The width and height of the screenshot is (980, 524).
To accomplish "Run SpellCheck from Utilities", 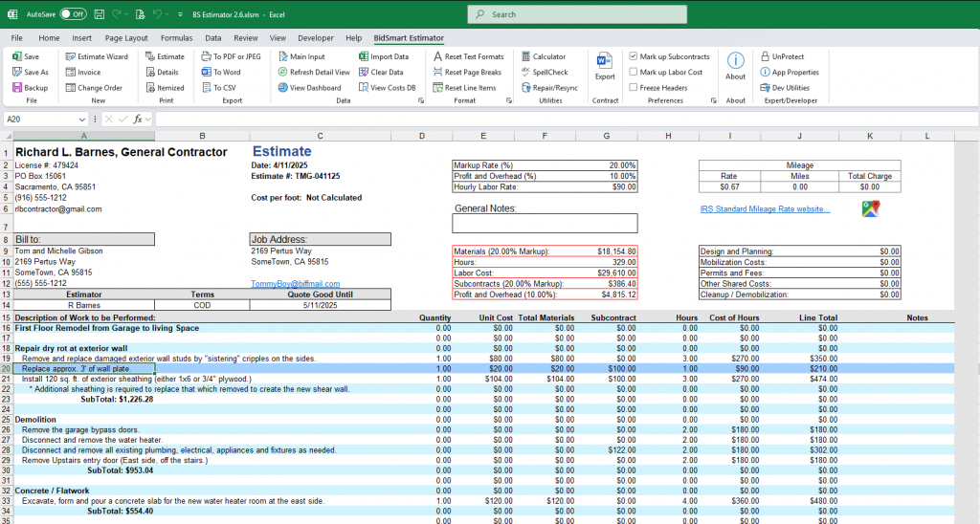I will (x=545, y=72).
